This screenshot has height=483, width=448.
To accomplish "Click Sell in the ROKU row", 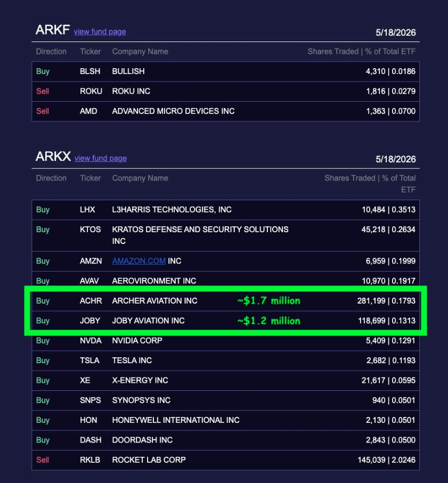I will pyautogui.click(x=43, y=91).
